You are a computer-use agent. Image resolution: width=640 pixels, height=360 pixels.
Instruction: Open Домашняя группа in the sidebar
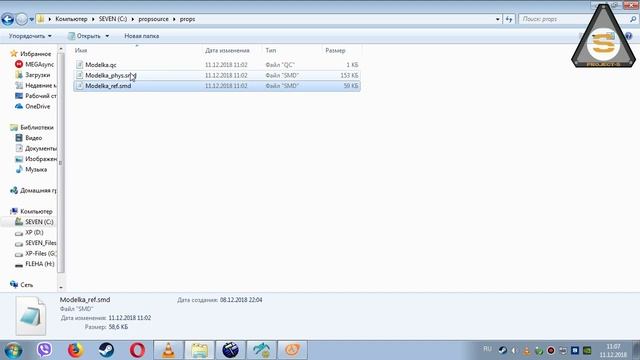[x=38, y=191]
